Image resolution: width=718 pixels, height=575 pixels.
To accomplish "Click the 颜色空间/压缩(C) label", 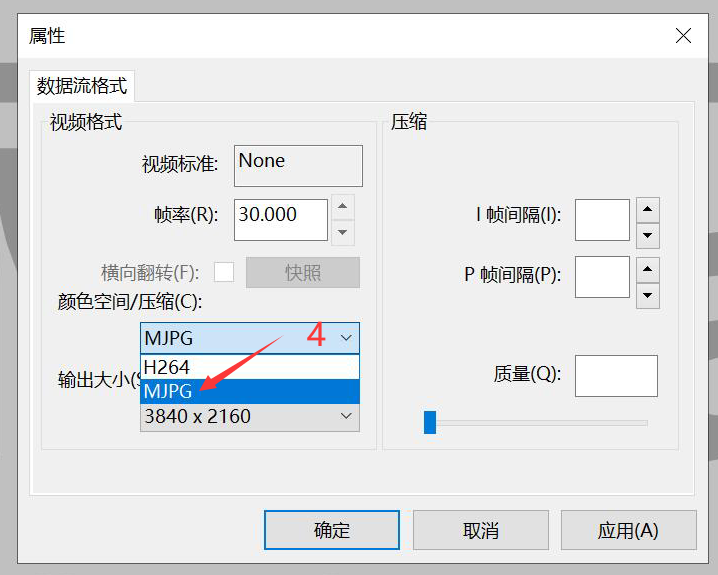I will pyautogui.click(x=130, y=302).
